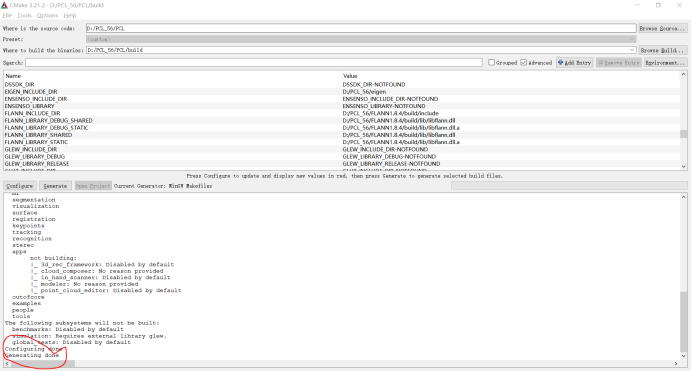The height and width of the screenshot is (371, 692).
Task: Click the maximize window icon
Action: 658,5
